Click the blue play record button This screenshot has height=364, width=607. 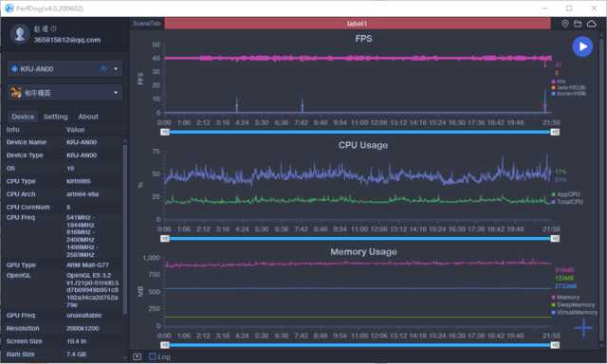(x=582, y=46)
